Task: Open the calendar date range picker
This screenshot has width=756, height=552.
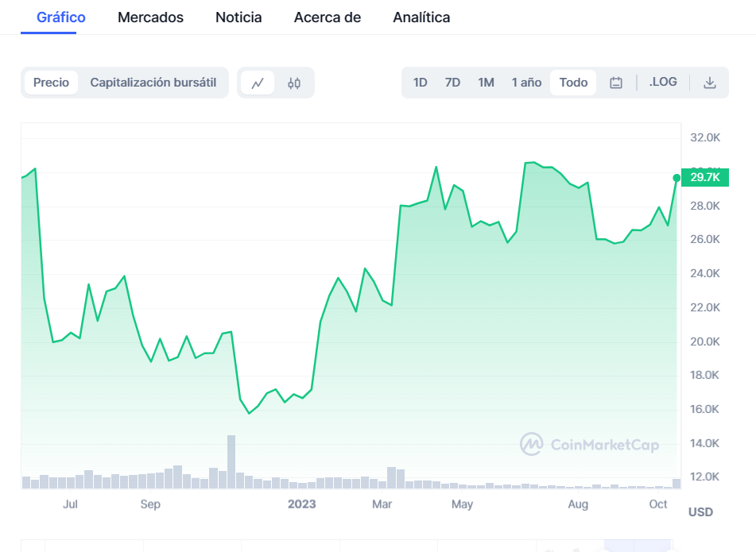Action: click(x=616, y=83)
